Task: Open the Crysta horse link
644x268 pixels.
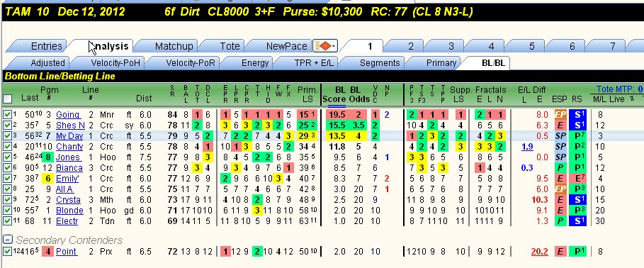Action: click(69, 200)
